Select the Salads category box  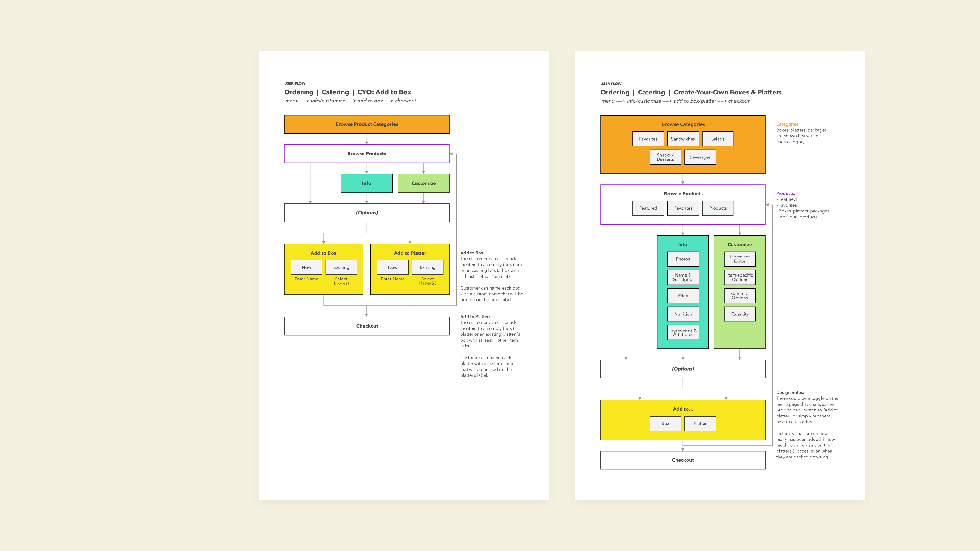point(717,139)
